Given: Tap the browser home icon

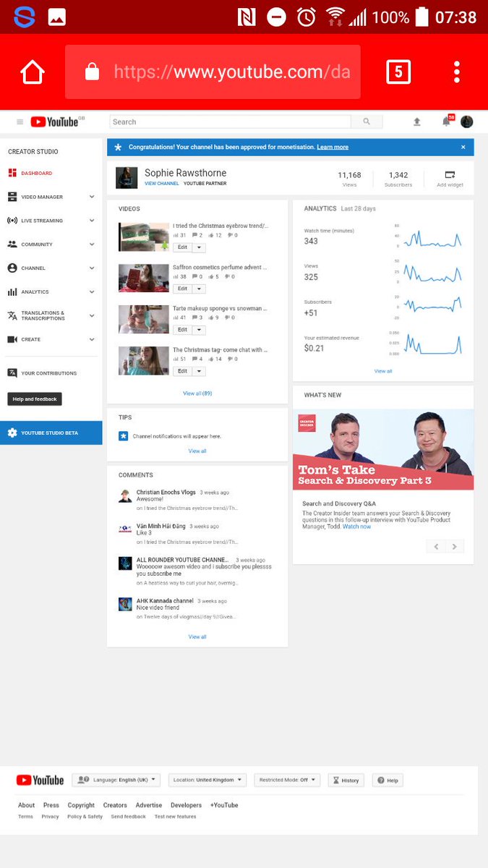Looking at the screenshot, I should (33, 72).
